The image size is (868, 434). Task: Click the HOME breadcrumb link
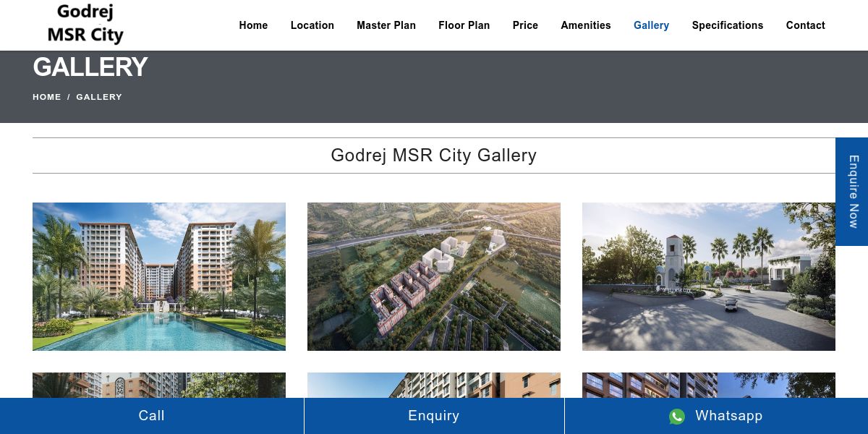coord(47,97)
